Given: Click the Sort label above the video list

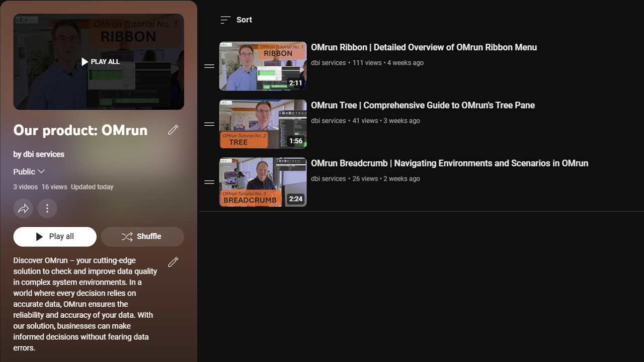Looking at the screenshot, I should pyautogui.click(x=244, y=20).
